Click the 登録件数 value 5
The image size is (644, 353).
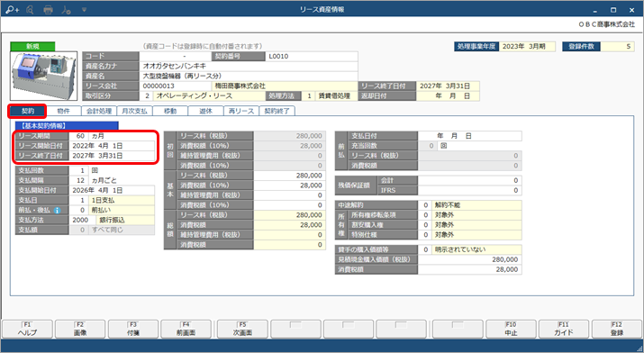[617, 47]
